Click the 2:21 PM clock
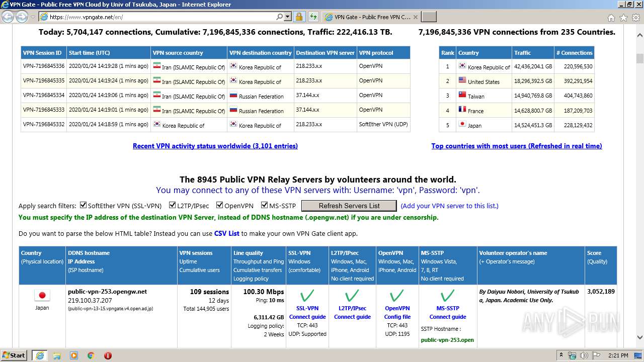The width and height of the screenshot is (644, 362). (x=618, y=355)
